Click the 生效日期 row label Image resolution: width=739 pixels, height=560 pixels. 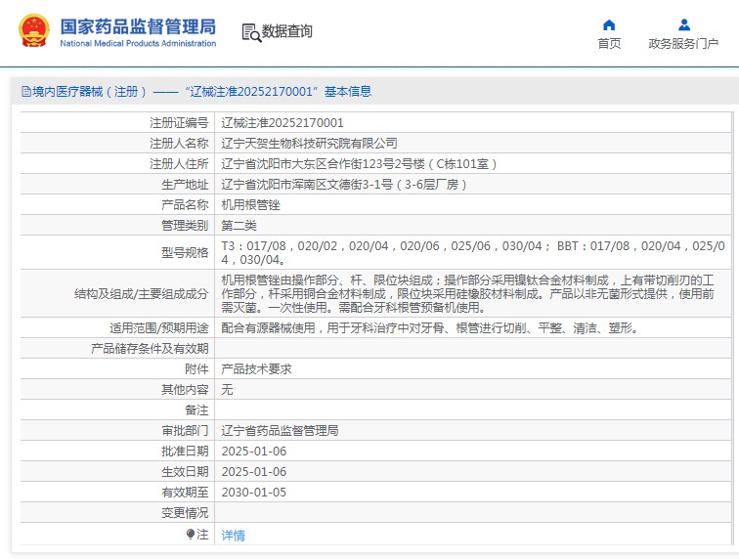(185, 471)
